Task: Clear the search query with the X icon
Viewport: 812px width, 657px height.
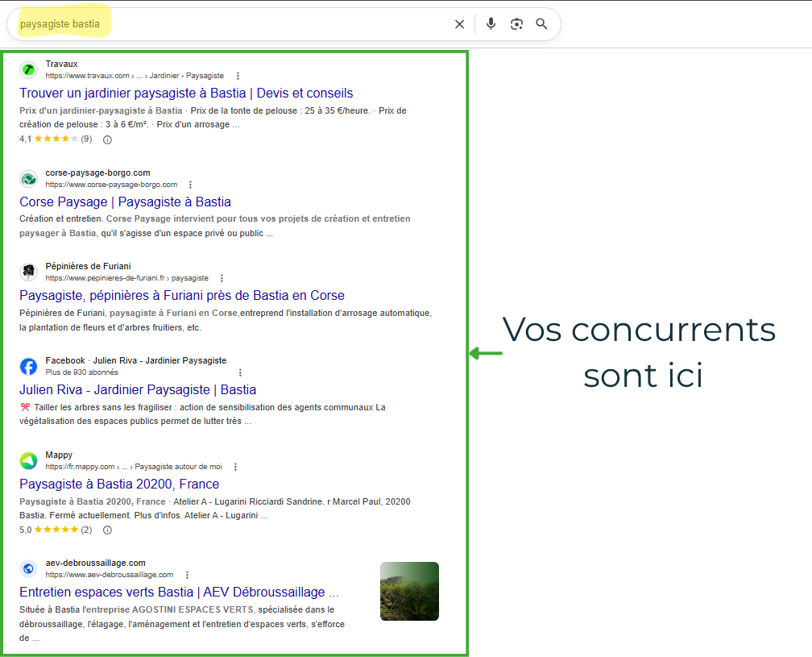Action: pos(459,24)
